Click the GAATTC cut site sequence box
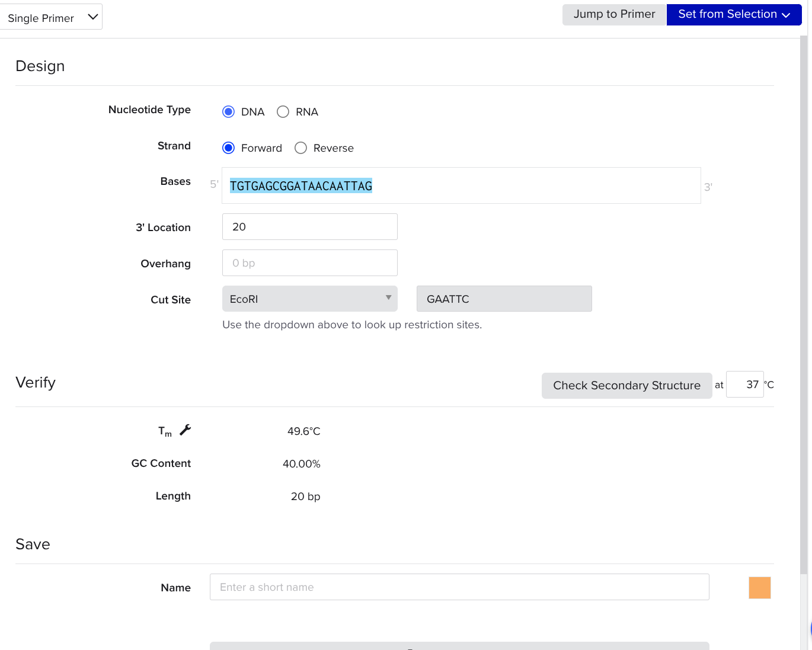 (x=504, y=299)
